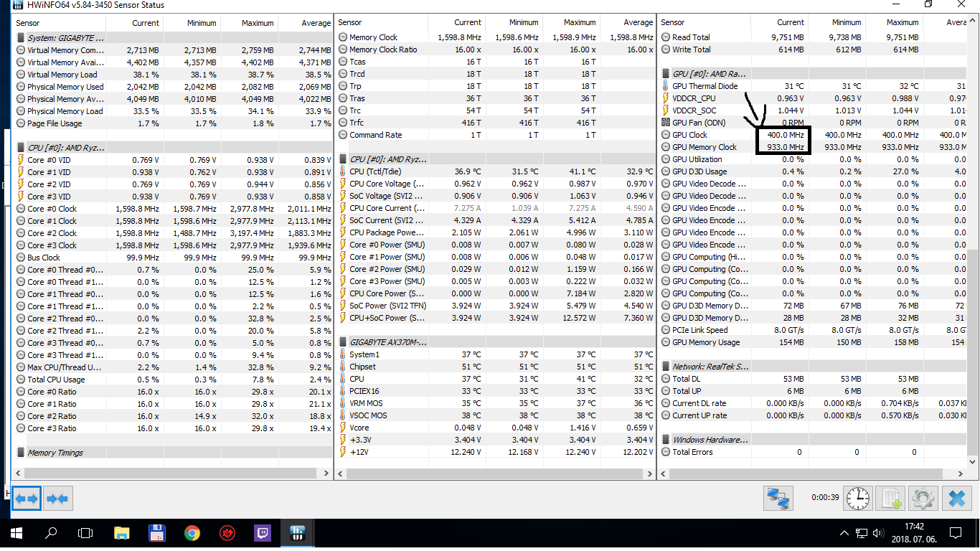Screen dimensions: 980x551
Task: Select the Current DL rate row
Action: tap(813, 403)
